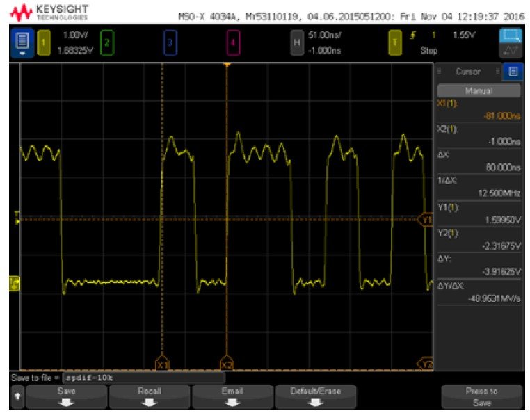Select the X1 cursor value -81.000ns

502,116
